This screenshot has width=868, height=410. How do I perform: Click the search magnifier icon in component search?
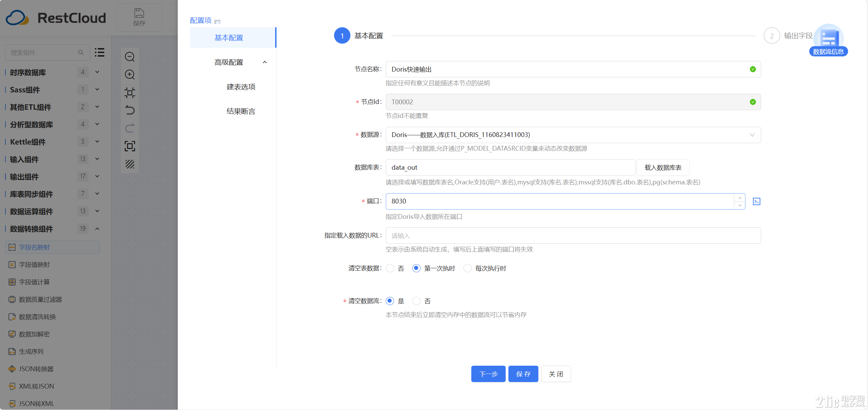pyautogui.click(x=81, y=52)
